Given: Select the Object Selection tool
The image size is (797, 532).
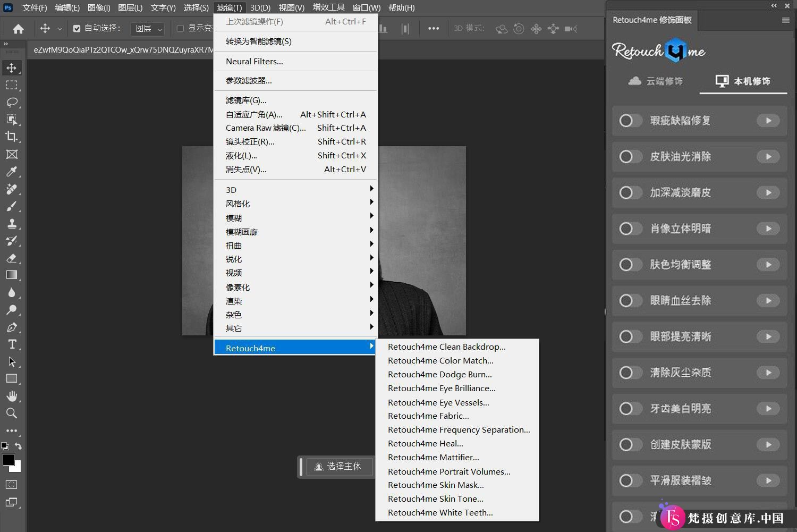Looking at the screenshot, I should point(12,120).
